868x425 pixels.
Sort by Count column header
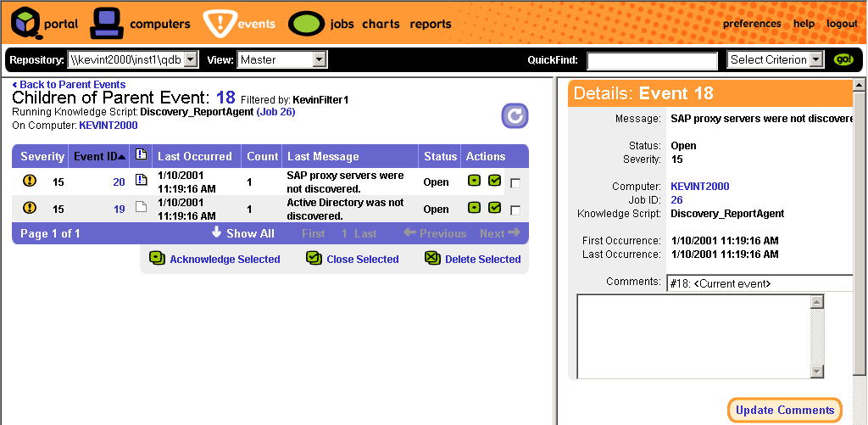(x=263, y=156)
